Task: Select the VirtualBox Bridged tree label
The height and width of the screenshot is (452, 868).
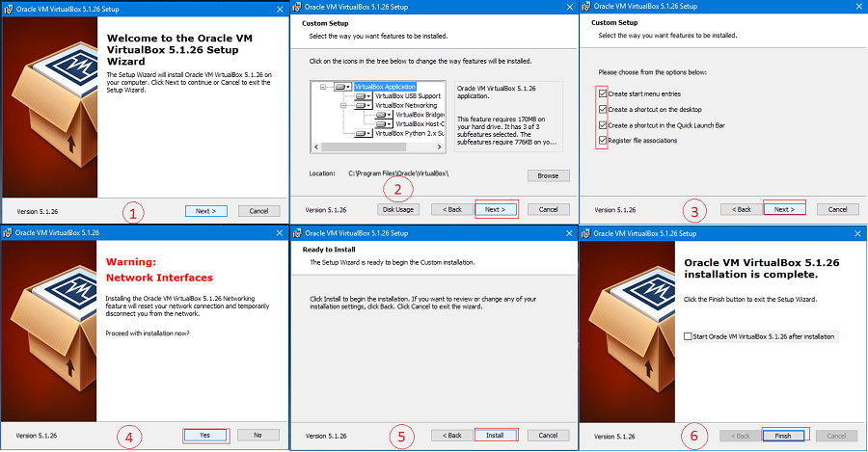Action: [420, 115]
